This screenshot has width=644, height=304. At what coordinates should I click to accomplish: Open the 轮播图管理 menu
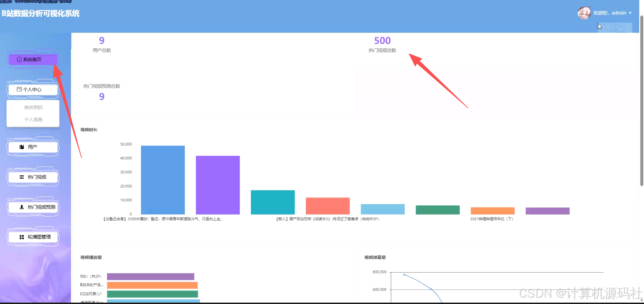pos(33,237)
